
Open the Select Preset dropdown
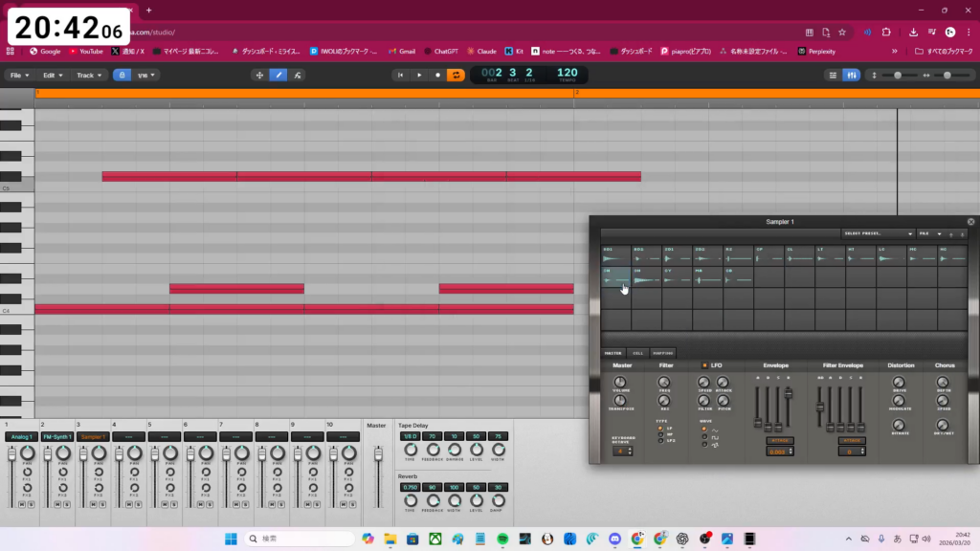878,233
